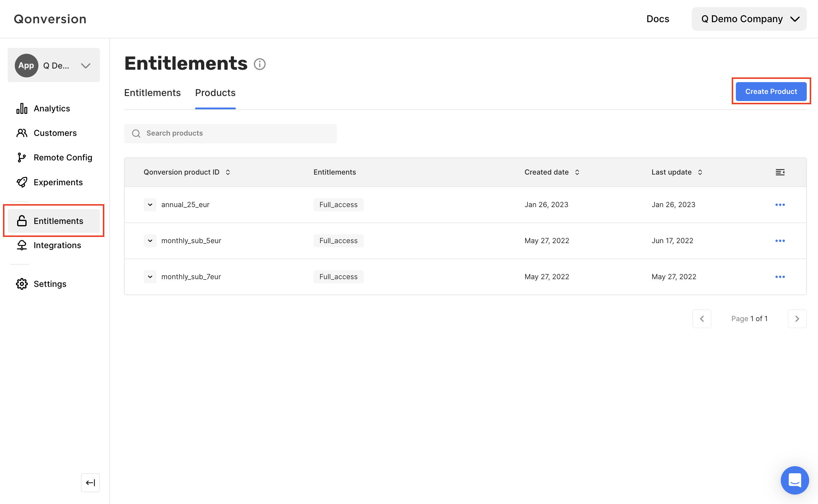
Task: Open three-dot menu for annual_25_eur
Action: click(780, 205)
